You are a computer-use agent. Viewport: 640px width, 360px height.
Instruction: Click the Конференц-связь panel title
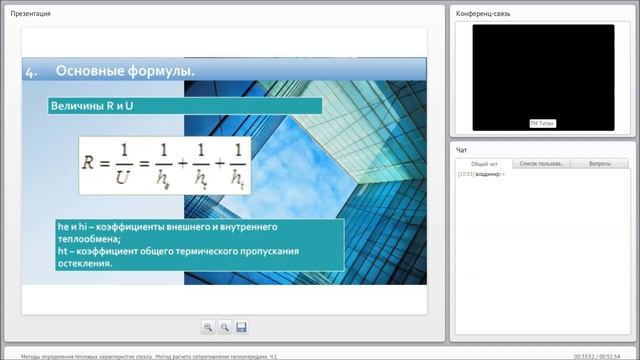(483, 13)
